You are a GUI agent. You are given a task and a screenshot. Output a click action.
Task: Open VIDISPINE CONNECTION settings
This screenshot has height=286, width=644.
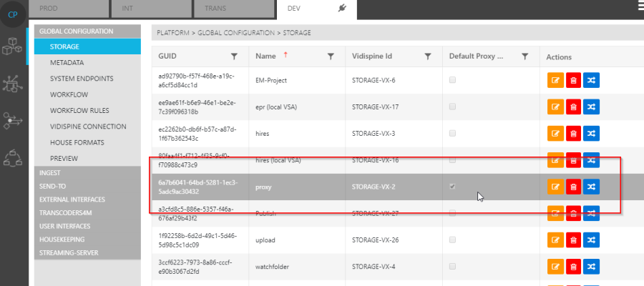click(x=87, y=126)
